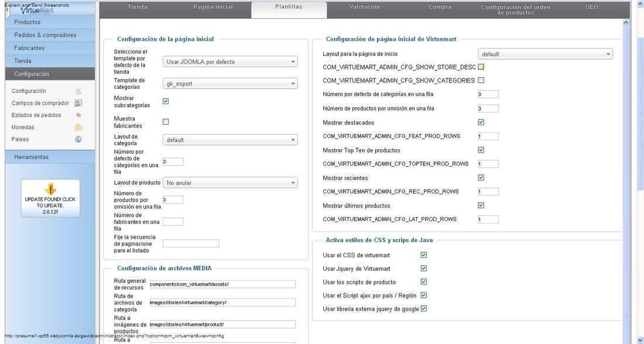Open Fabricantes sidebar menu
Viewport: 644px width, 344px height.
(x=50, y=48)
